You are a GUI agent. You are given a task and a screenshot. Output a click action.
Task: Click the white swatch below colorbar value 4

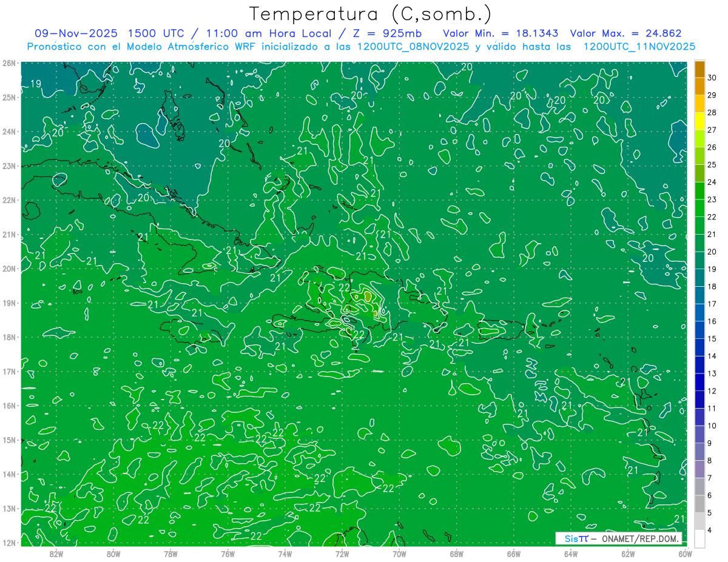point(700,538)
